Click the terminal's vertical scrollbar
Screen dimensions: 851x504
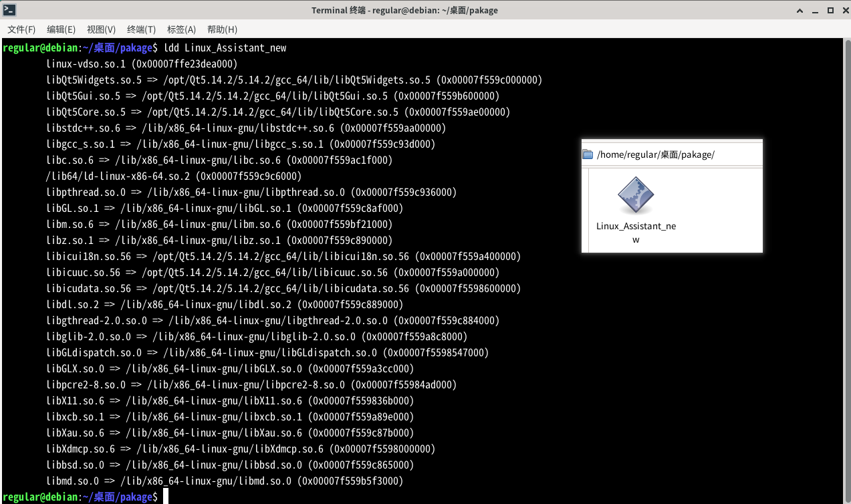coord(846,267)
